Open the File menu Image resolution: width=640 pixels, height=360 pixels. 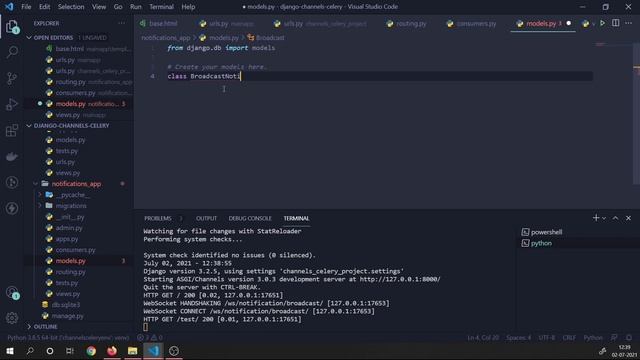coord(26,7)
